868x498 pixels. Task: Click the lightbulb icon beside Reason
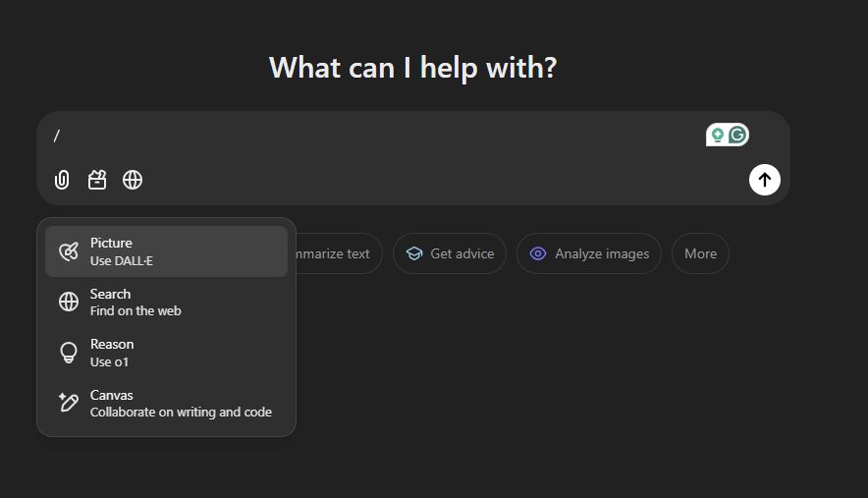pos(69,353)
